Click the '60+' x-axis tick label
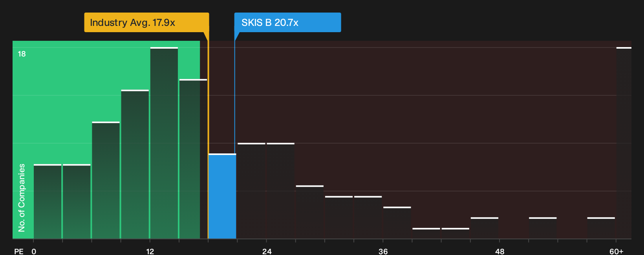 click(x=617, y=251)
